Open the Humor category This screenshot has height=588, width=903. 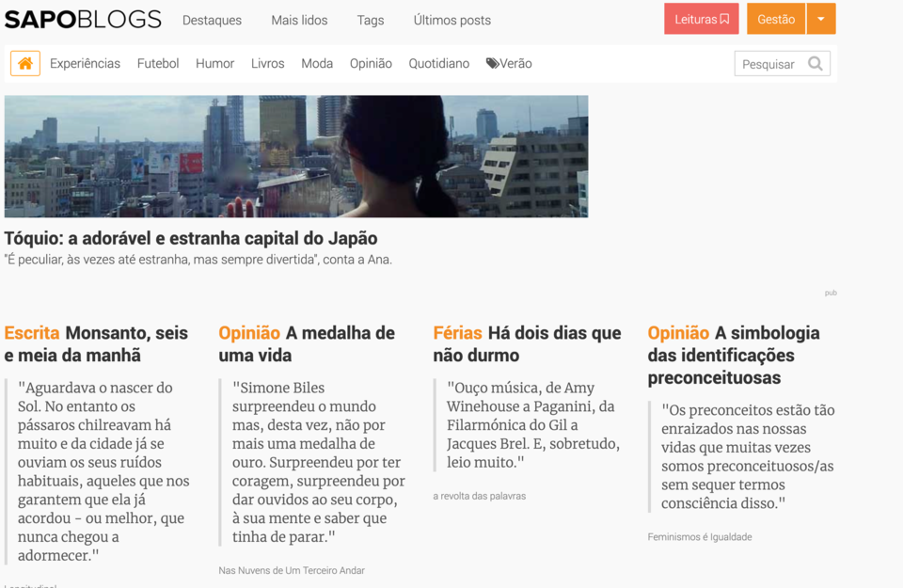point(214,64)
